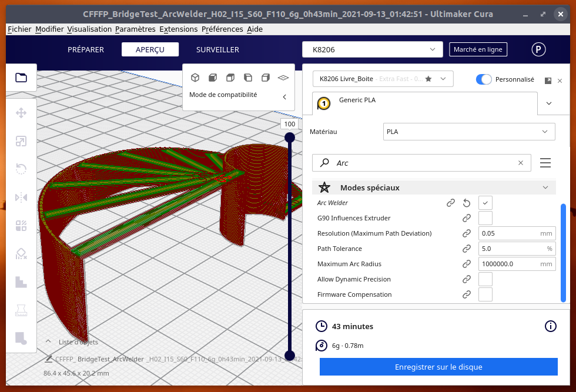Viewport: 576px width, 392px height.
Task: Collapse the Mode de compatibilité panel
Action: [284, 97]
